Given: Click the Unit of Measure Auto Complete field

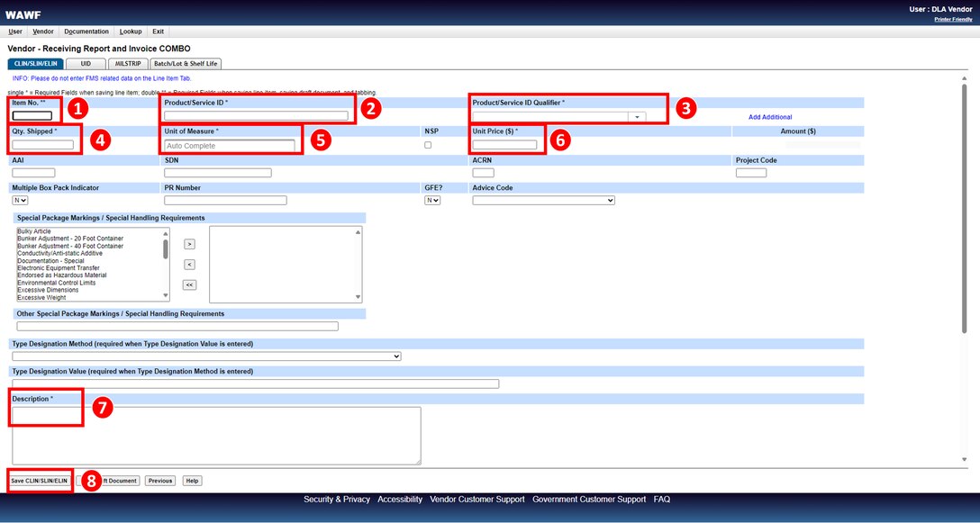Looking at the screenshot, I should tap(230, 146).
